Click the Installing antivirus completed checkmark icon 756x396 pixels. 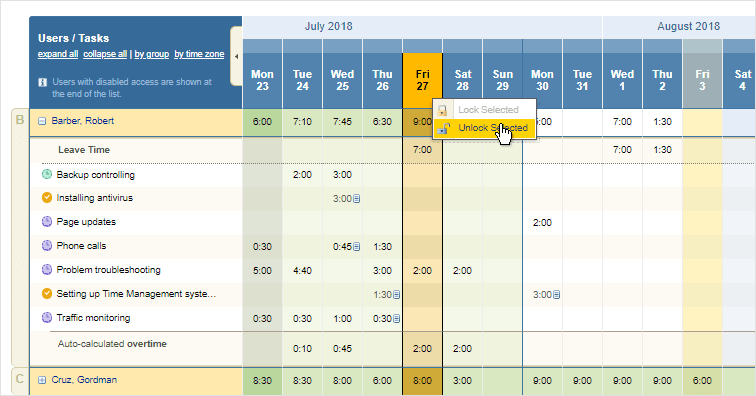pos(47,197)
